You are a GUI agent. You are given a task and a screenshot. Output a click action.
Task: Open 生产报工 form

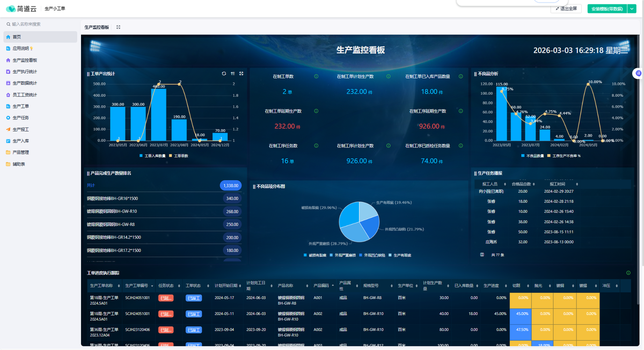(40, 129)
